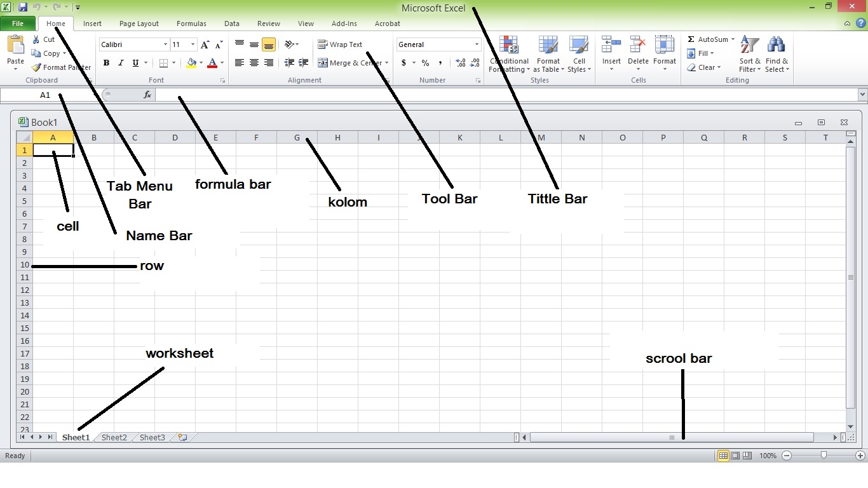868x488 pixels.
Task: Toggle Wrap Text
Action: pyautogui.click(x=340, y=44)
